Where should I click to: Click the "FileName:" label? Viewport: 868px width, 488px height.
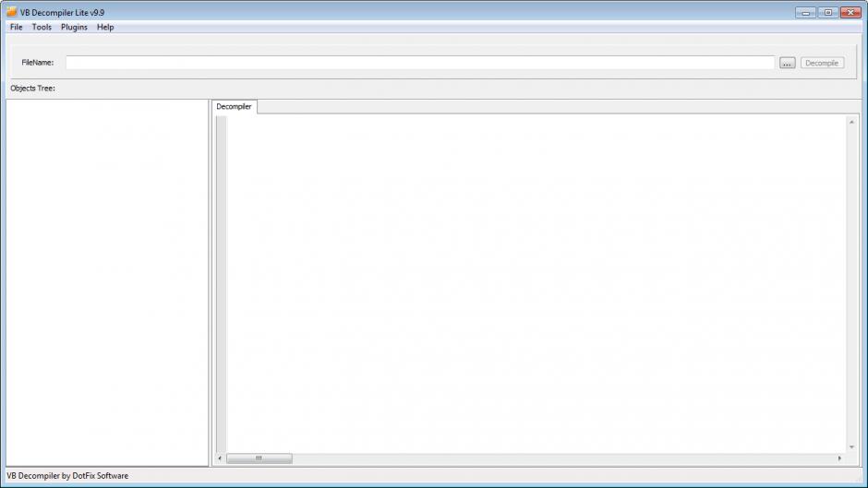tap(38, 63)
